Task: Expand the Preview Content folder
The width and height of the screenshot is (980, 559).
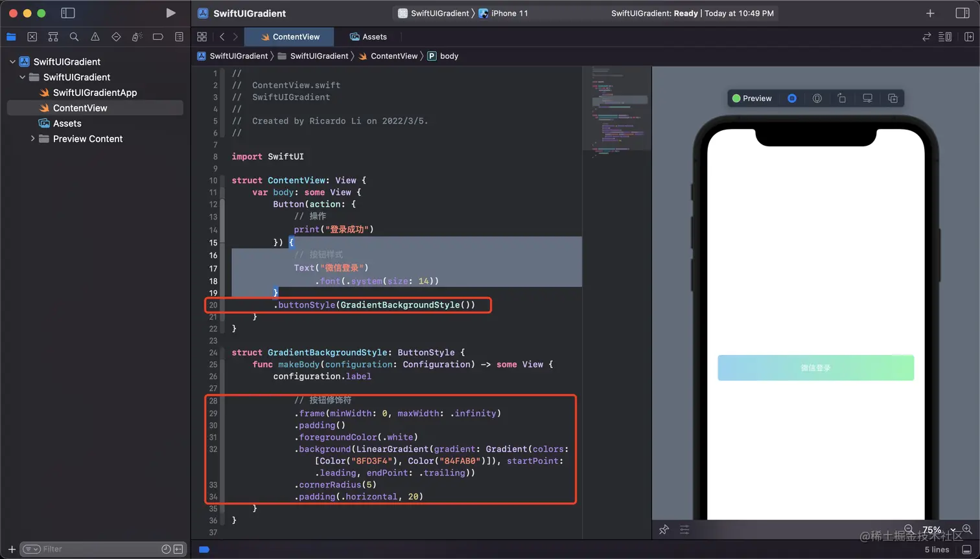Action: pyautogui.click(x=32, y=139)
